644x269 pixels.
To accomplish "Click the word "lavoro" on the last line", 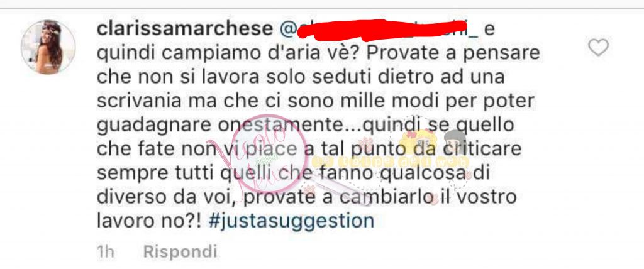I will [x=123, y=221].
